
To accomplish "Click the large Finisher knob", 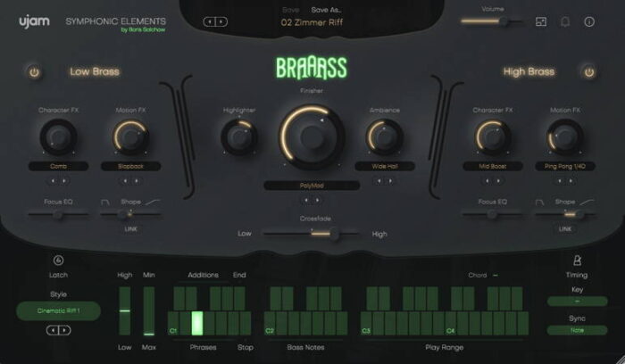I will 312,136.
